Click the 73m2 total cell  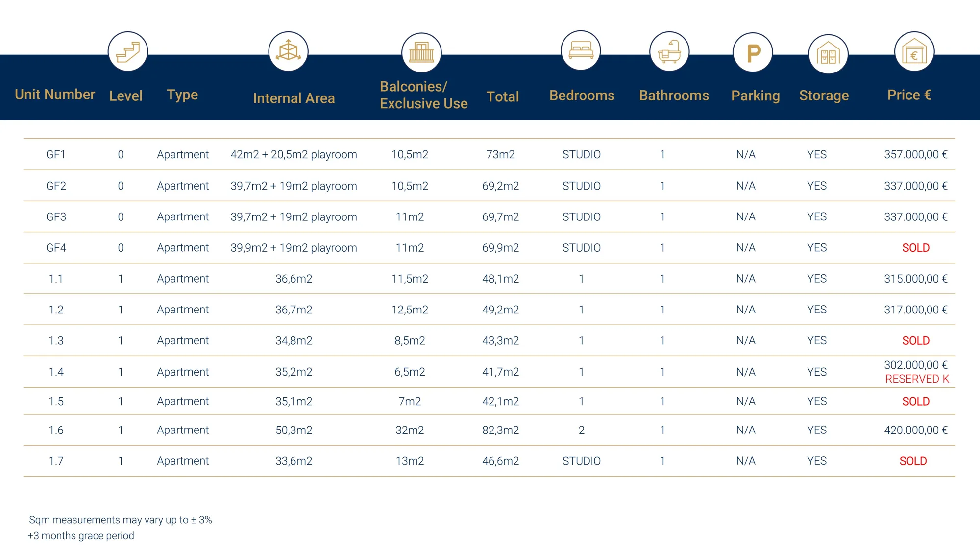[500, 154]
